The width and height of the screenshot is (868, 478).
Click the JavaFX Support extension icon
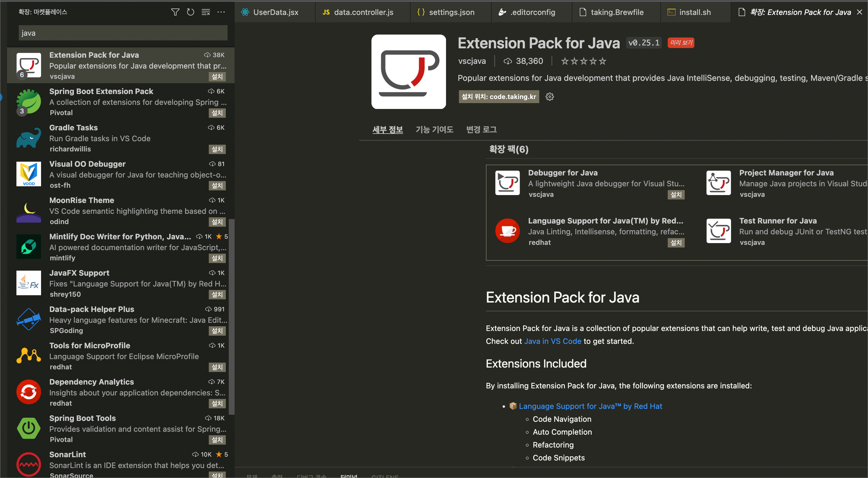coord(28,283)
